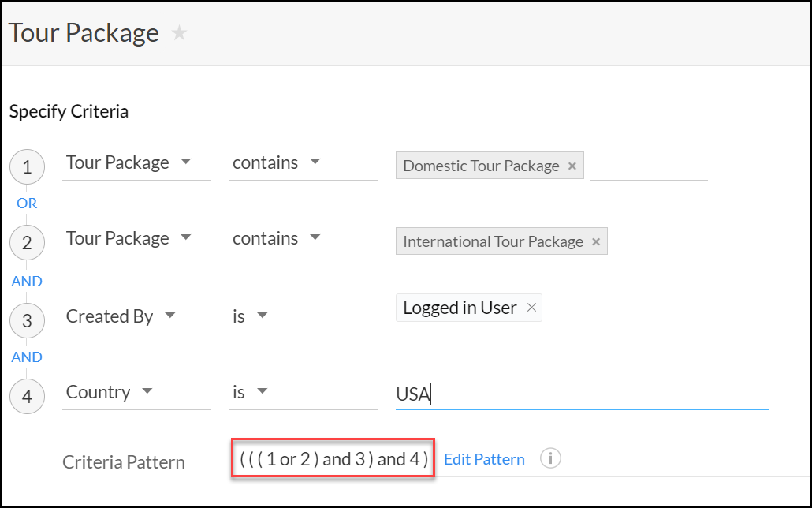
Task: Click the input area after Domestic Tour Package tag
Action: click(648, 166)
